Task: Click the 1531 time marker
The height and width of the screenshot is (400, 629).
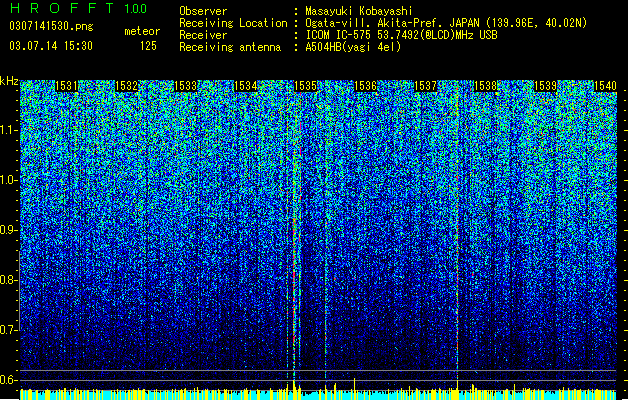Action: click(x=66, y=86)
